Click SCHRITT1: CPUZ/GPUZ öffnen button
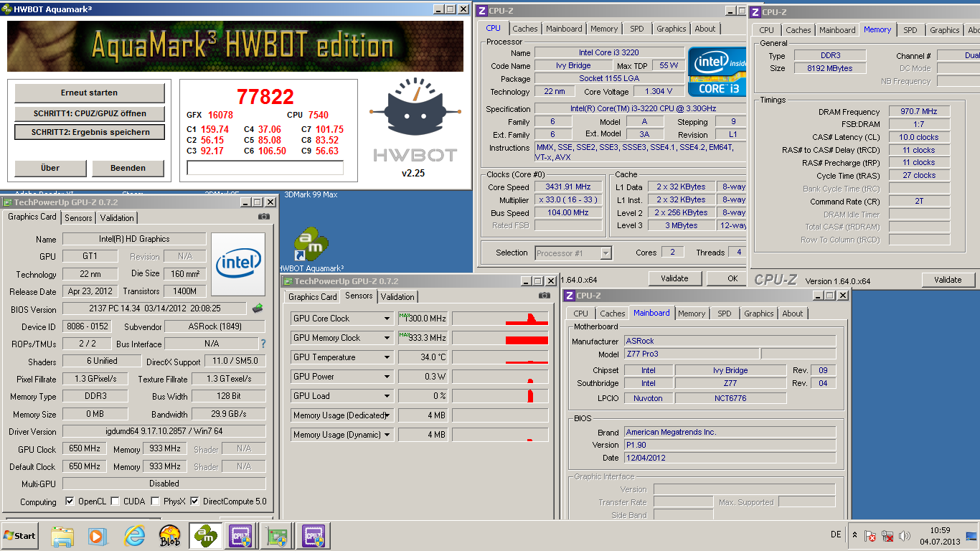Image resolution: width=980 pixels, height=551 pixels. (x=90, y=113)
